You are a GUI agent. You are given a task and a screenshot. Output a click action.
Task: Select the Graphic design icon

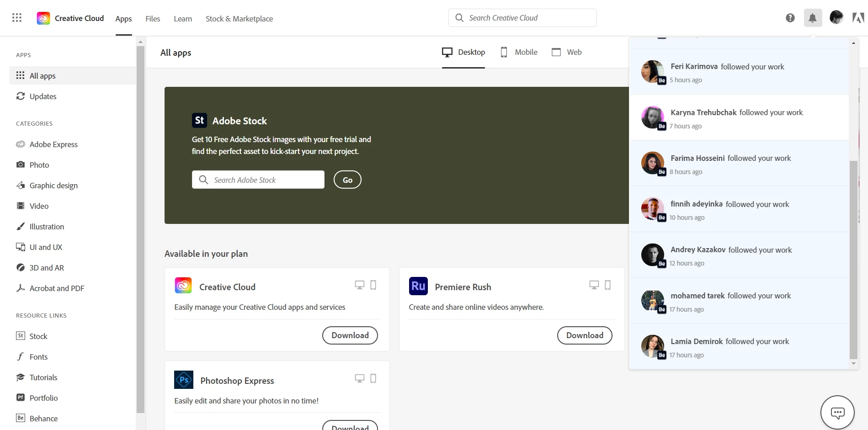[21, 185]
